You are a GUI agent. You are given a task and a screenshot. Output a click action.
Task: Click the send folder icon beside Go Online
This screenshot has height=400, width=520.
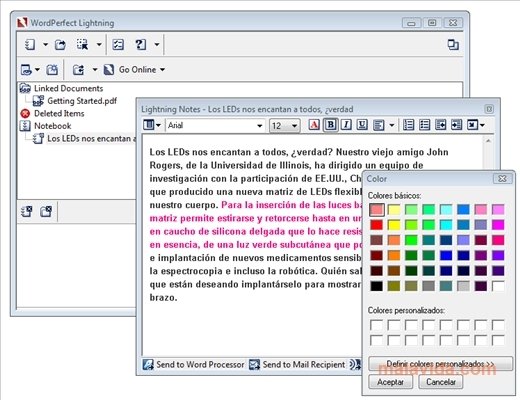point(79,70)
